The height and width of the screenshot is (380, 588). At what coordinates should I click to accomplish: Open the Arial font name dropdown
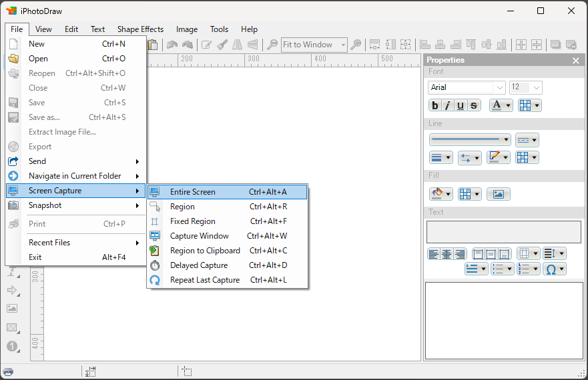500,88
